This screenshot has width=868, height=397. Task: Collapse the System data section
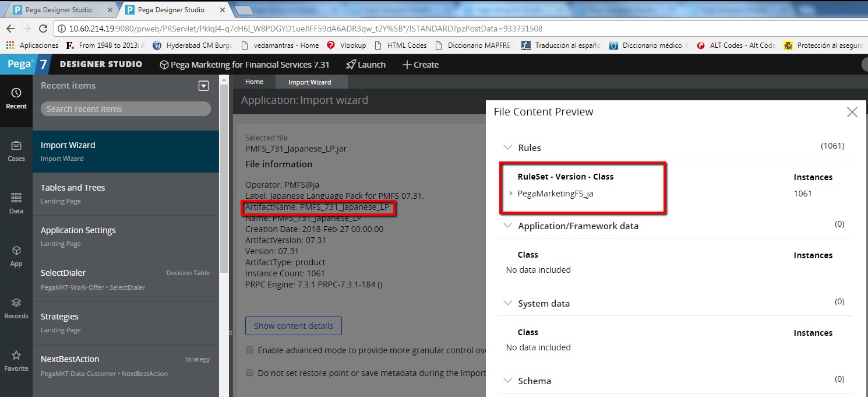tap(508, 304)
